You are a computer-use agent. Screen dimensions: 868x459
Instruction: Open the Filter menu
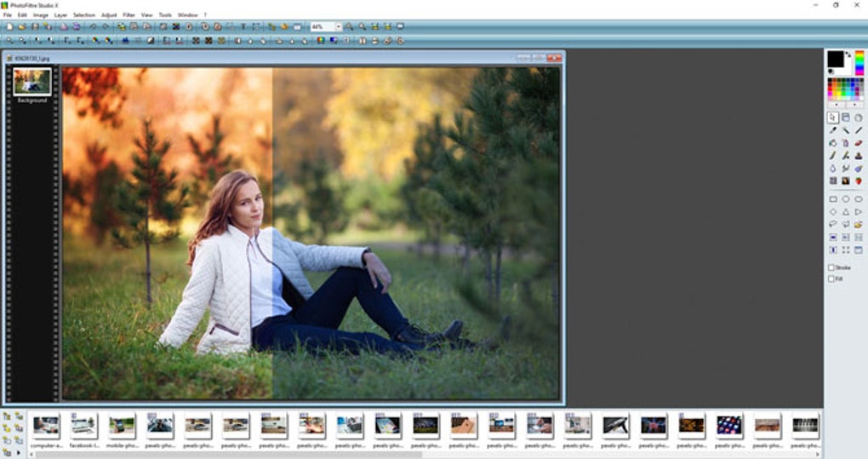point(129,15)
